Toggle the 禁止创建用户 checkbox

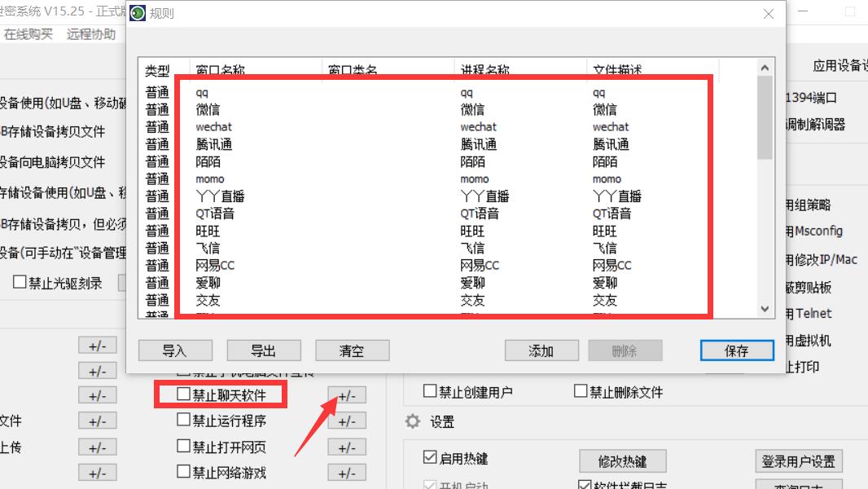pyautogui.click(x=430, y=391)
